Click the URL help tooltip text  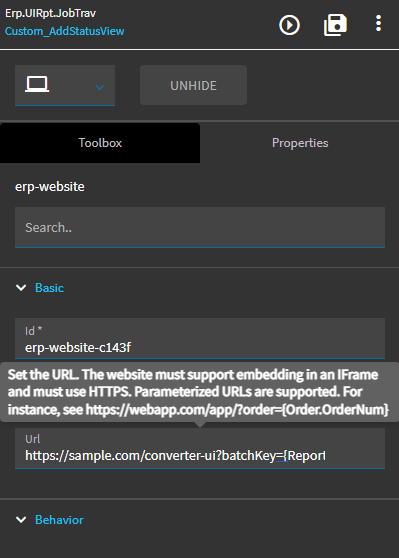[x=199, y=392]
